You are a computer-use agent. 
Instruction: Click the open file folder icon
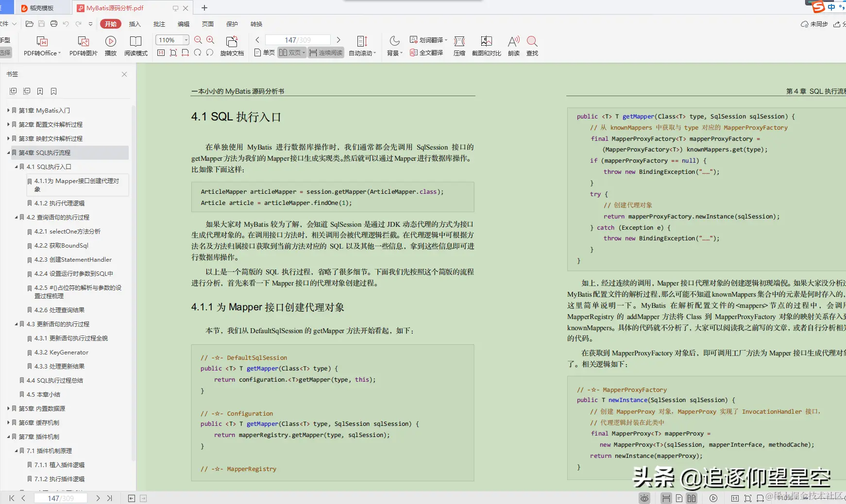tap(30, 24)
